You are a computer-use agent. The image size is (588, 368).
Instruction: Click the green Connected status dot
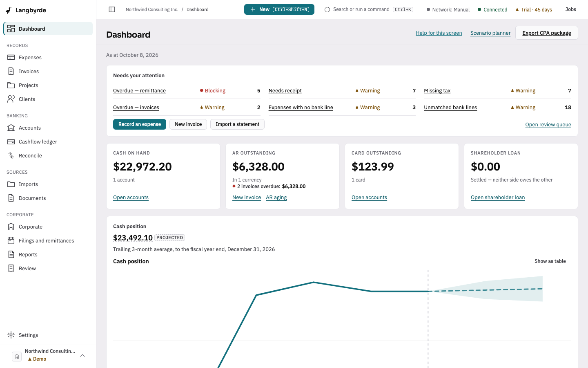[479, 9]
